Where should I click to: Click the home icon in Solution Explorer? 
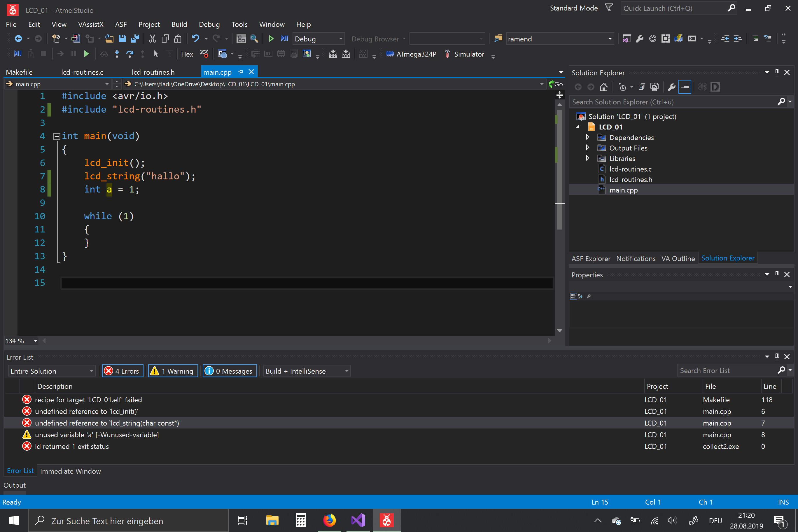click(x=603, y=87)
